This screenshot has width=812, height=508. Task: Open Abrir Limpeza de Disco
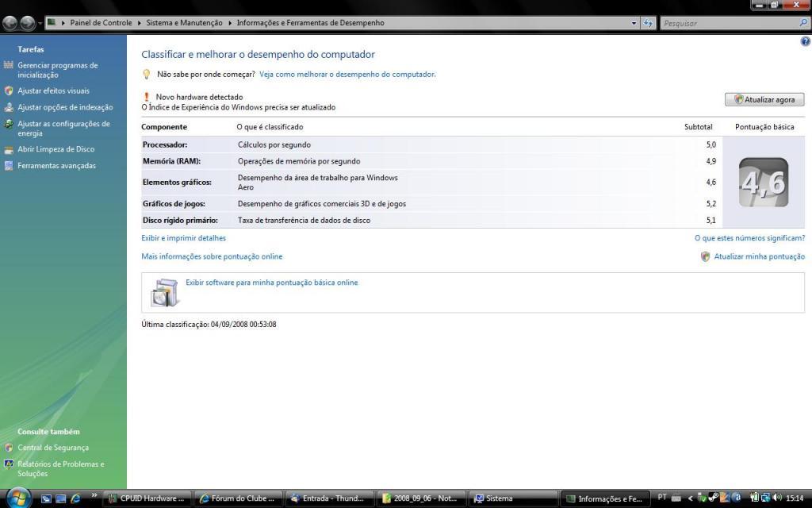pos(56,149)
